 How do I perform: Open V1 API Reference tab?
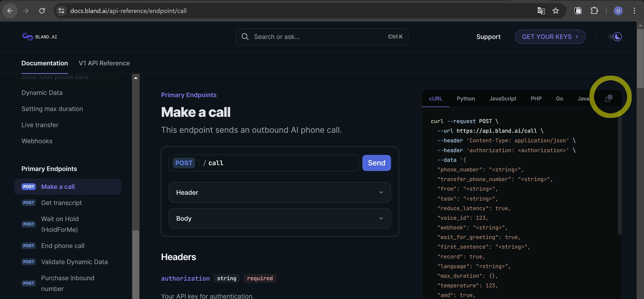pyautogui.click(x=104, y=63)
